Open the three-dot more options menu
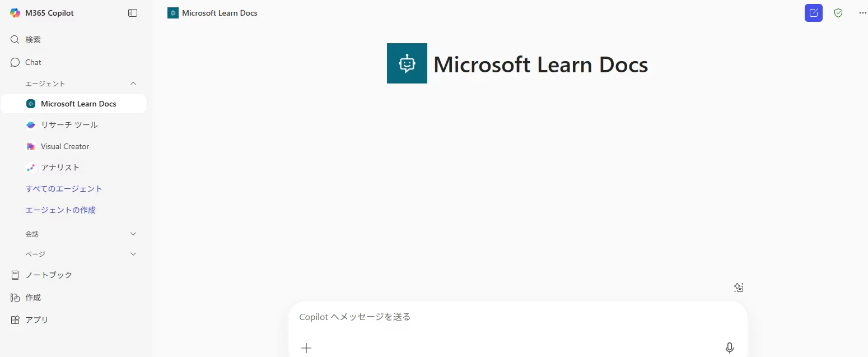 click(x=862, y=13)
